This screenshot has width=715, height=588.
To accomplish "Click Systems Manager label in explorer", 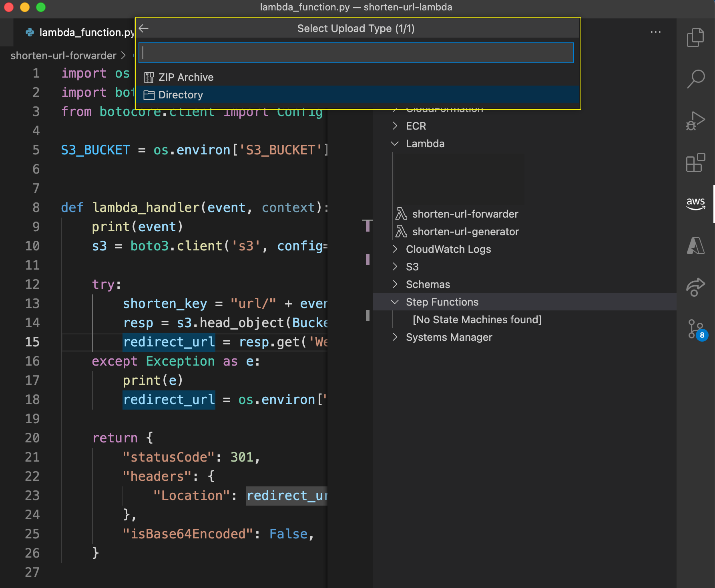I will coord(449,337).
